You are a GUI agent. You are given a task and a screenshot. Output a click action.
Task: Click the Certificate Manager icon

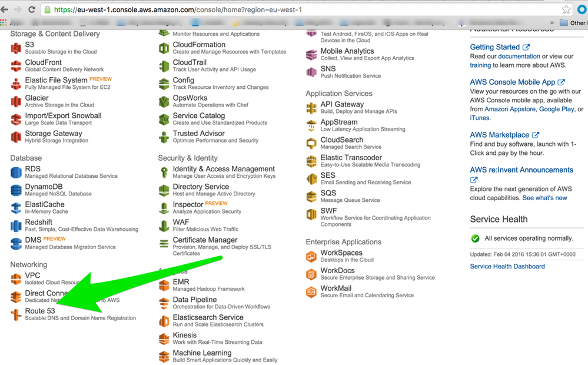[164, 244]
